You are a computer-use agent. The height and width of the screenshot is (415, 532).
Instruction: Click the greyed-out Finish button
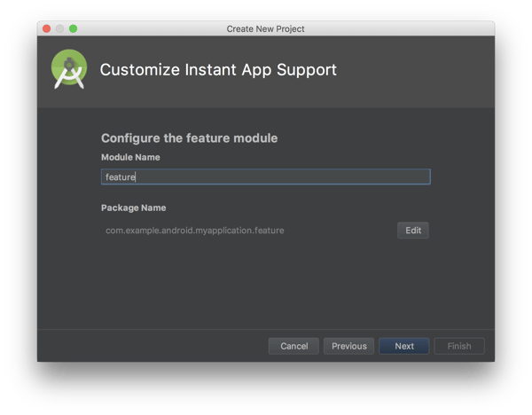pyautogui.click(x=459, y=346)
